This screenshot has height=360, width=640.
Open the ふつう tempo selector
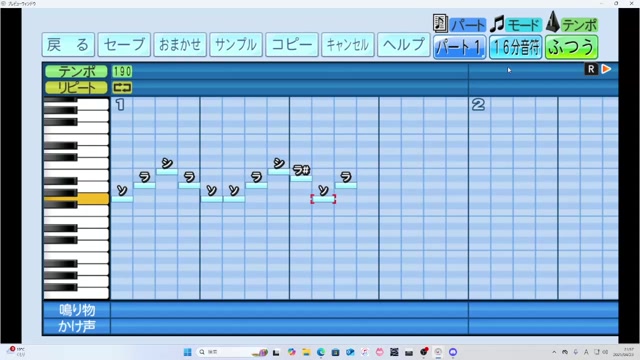click(x=571, y=47)
